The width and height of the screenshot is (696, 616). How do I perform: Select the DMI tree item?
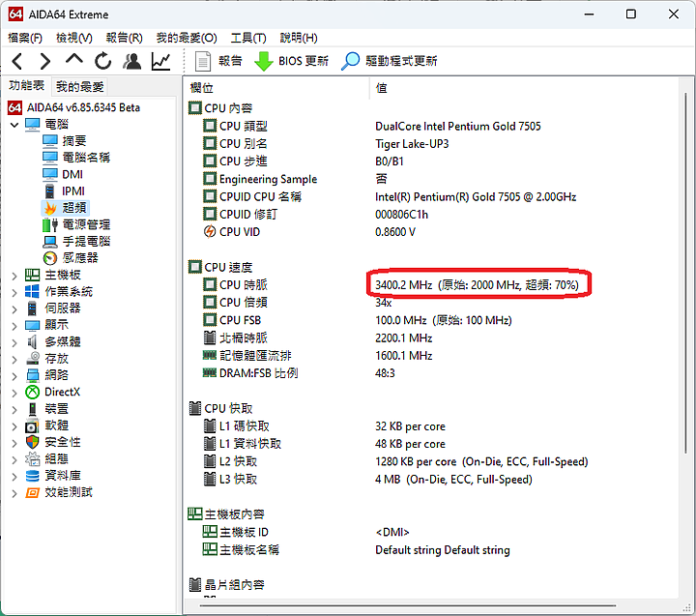[72, 174]
